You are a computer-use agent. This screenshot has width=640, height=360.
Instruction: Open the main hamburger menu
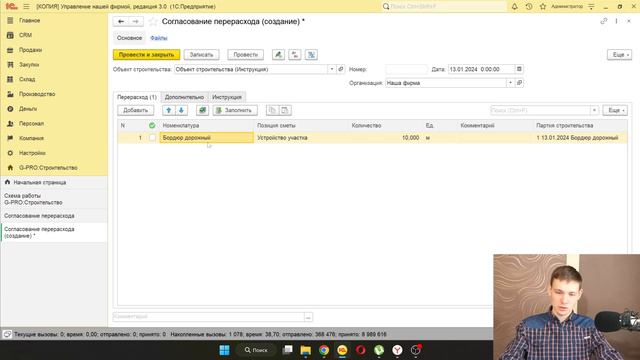(x=26, y=7)
